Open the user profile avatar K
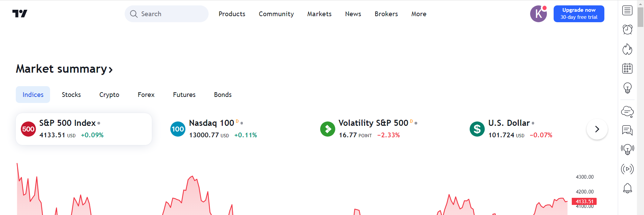The image size is (644, 215). coord(539,14)
